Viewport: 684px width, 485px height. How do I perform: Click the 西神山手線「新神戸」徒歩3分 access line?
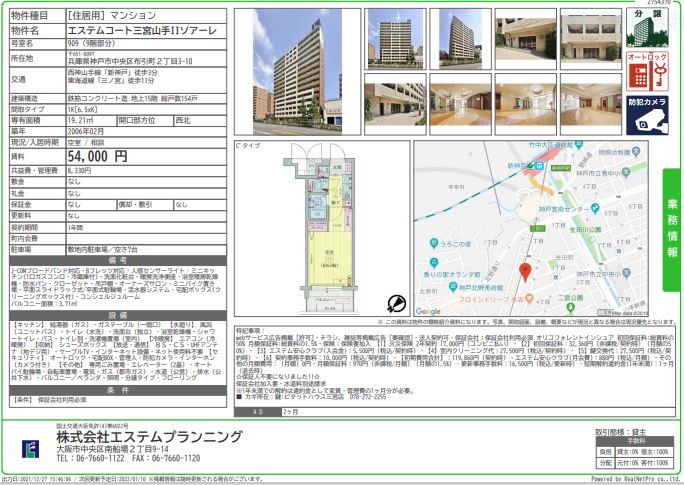click(x=113, y=72)
